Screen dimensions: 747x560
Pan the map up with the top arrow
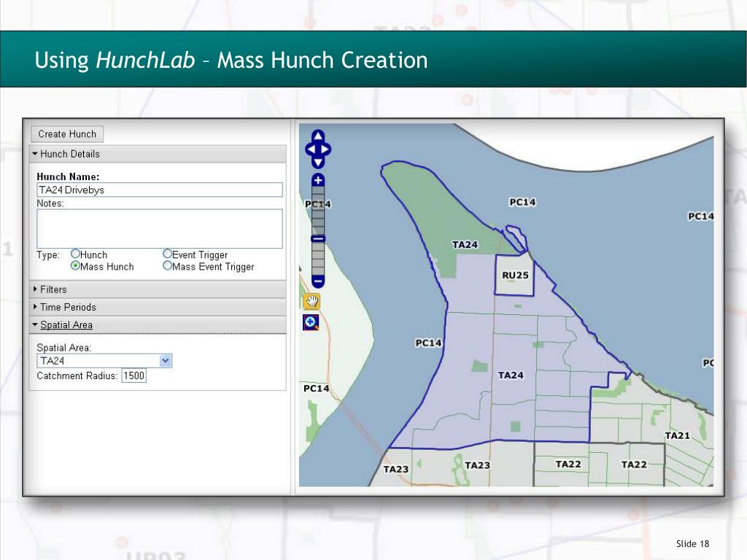click(318, 136)
